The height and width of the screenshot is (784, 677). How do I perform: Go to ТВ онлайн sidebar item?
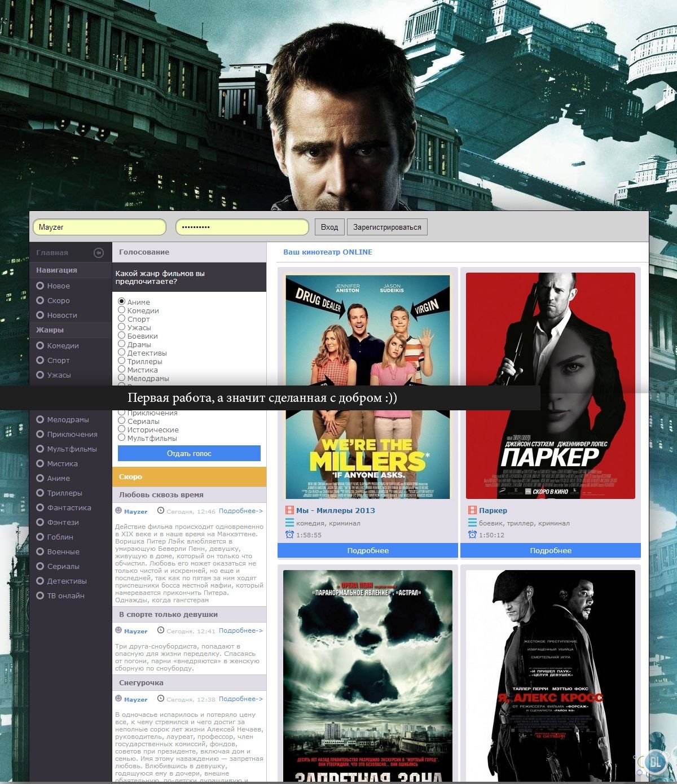(65, 595)
